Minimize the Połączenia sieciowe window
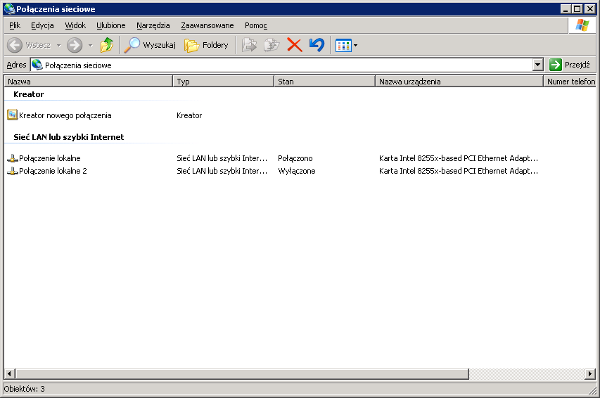Viewport: 600px width, 398px height. (566, 9)
